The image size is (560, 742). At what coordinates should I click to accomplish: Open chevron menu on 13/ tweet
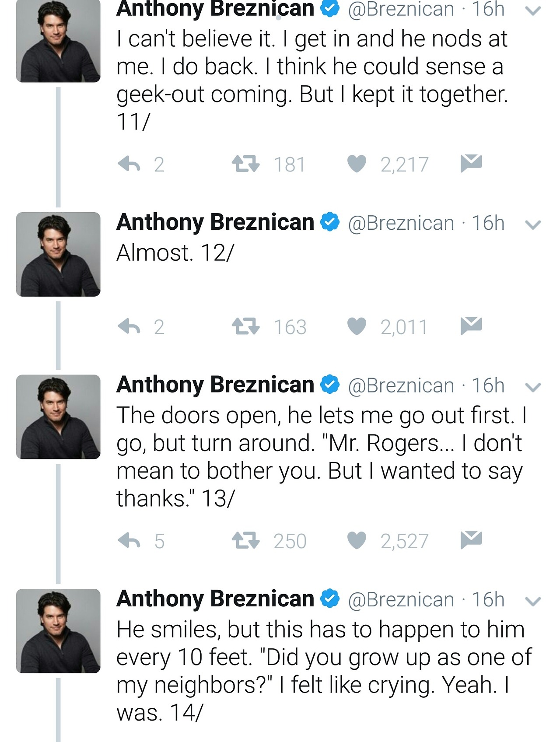[x=533, y=387]
